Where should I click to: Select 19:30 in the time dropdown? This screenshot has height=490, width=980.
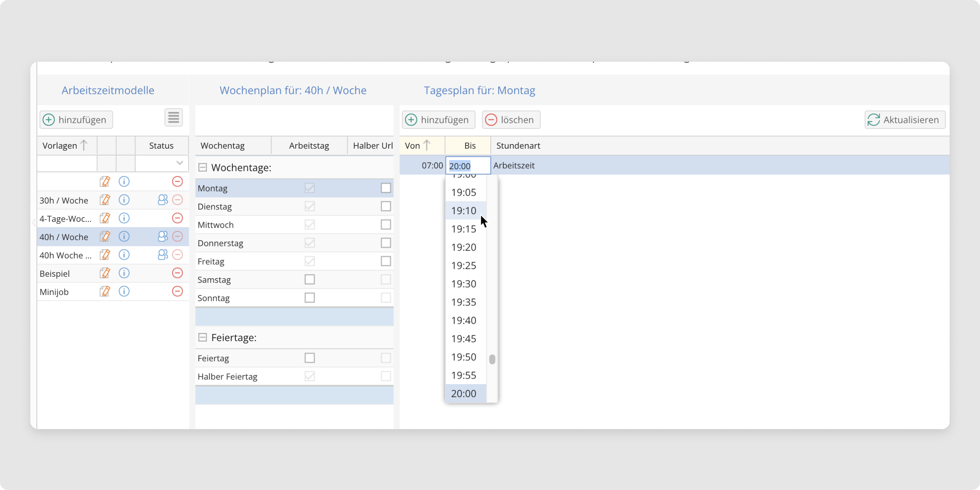[463, 284]
